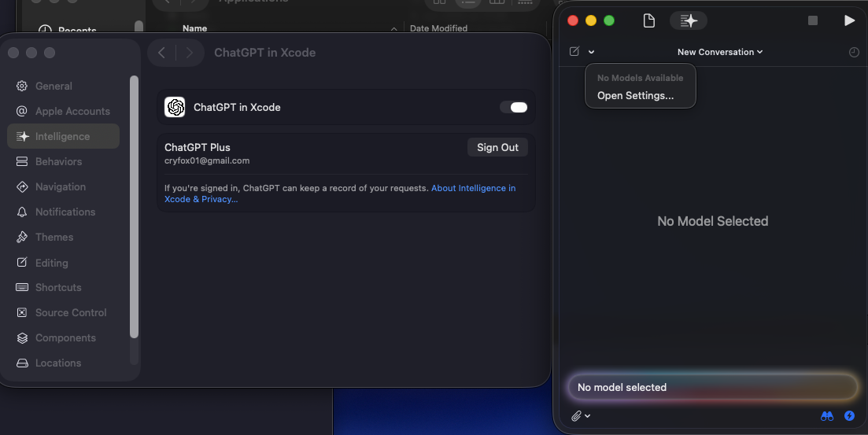Click the Finder sidebar scrollbar
Image resolution: width=868 pixels, height=435 pixels.
tap(139, 27)
